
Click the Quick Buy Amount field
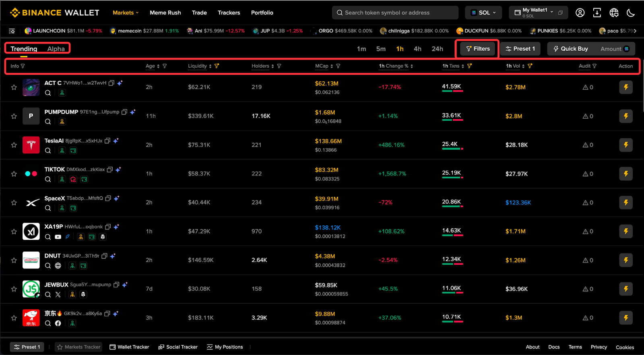615,49
